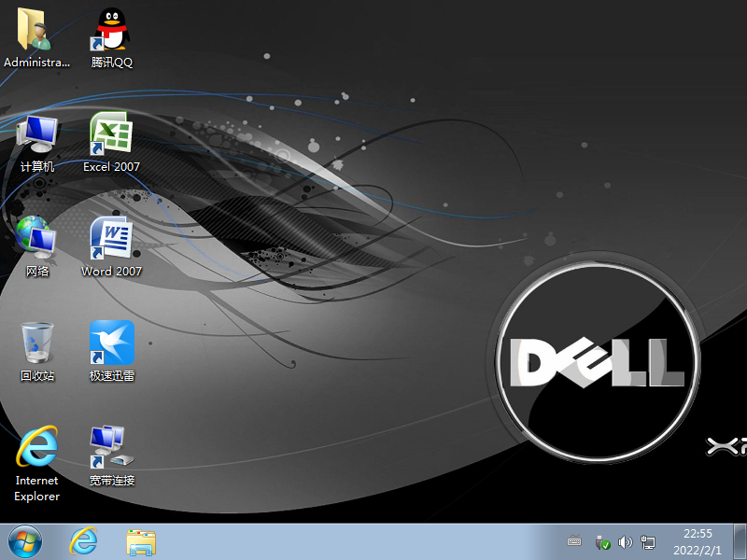Viewport: 747px width, 560px height.
Task: Click the network connection tray icon
Action: coord(648,542)
